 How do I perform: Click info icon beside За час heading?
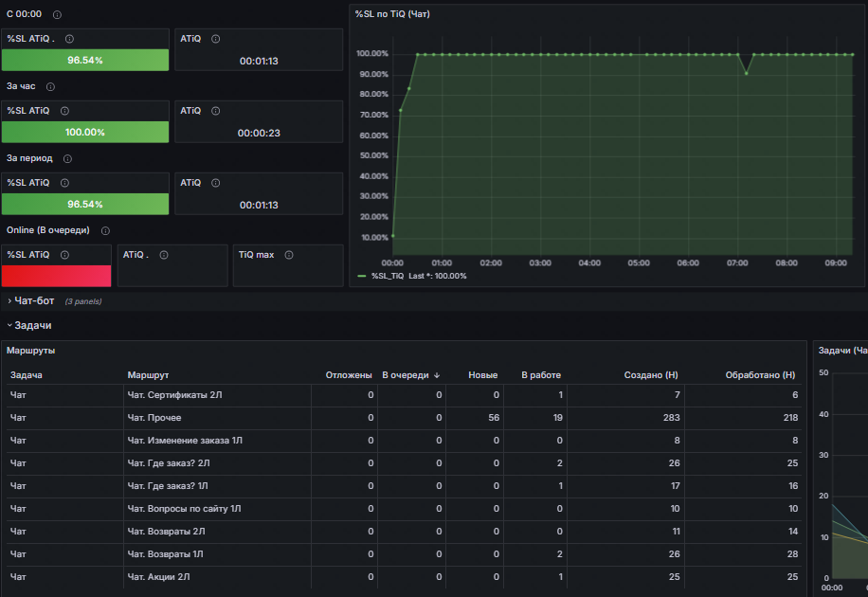[50, 87]
